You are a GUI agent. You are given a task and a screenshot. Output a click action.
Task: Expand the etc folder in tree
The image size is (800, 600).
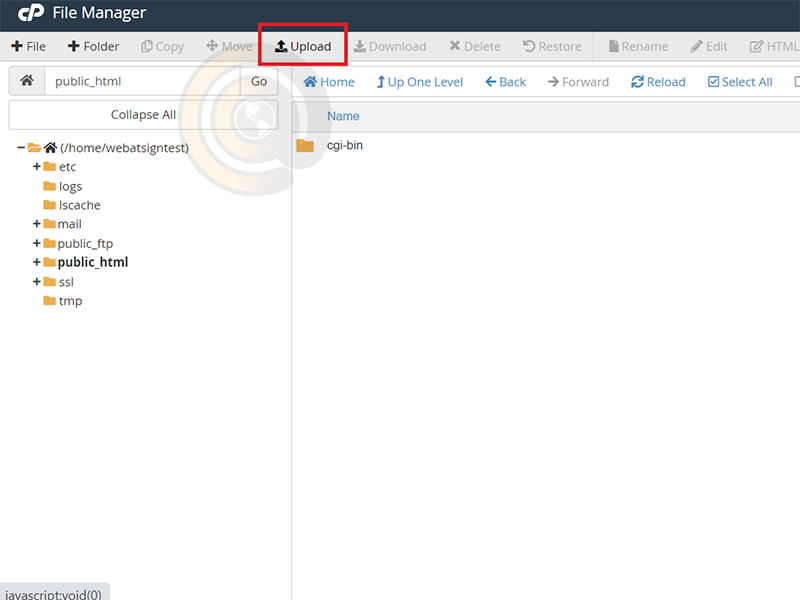tap(37, 167)
